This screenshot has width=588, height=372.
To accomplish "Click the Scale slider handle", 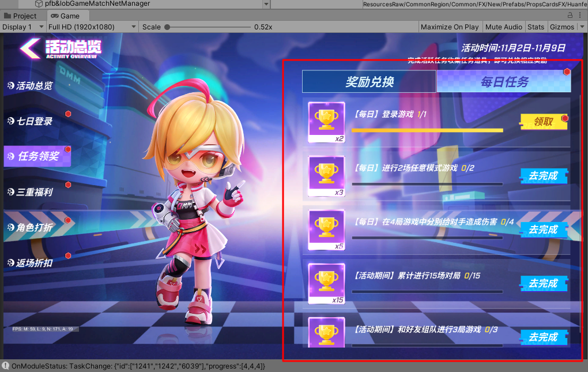I will coord(167,27).
